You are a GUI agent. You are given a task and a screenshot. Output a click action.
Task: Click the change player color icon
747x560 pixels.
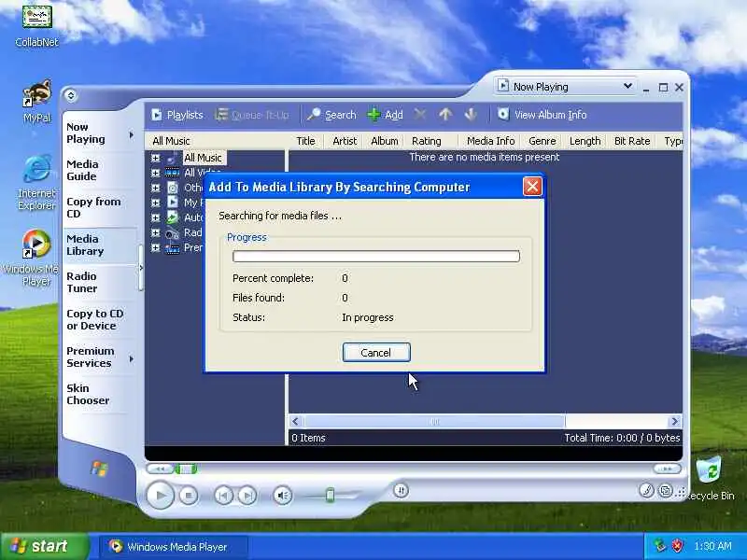point(646,491)
